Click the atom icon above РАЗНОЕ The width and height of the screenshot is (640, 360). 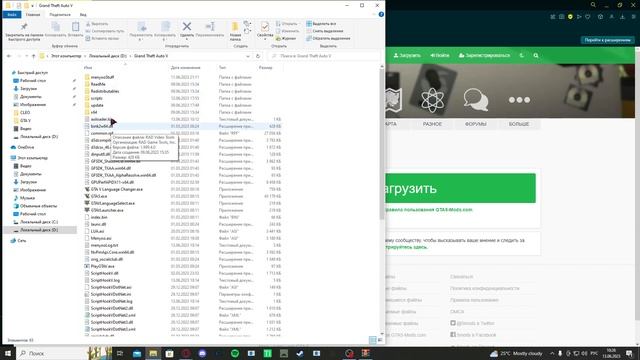pyautogui.click(x=432, y=100)
